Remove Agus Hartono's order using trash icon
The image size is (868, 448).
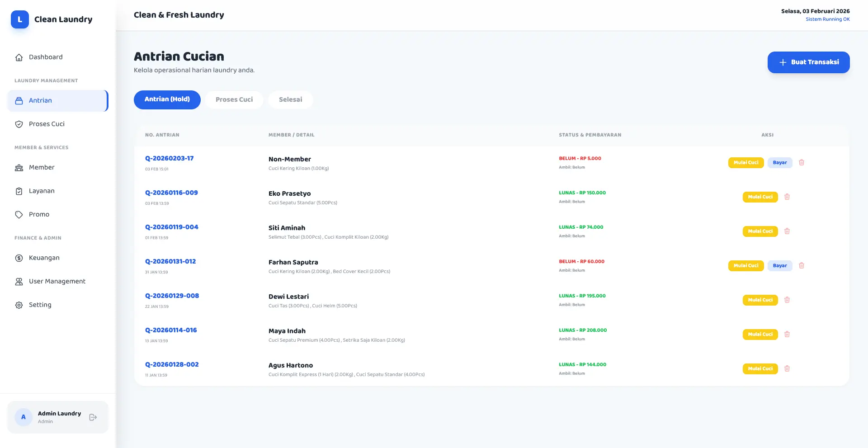click(787, 369)
